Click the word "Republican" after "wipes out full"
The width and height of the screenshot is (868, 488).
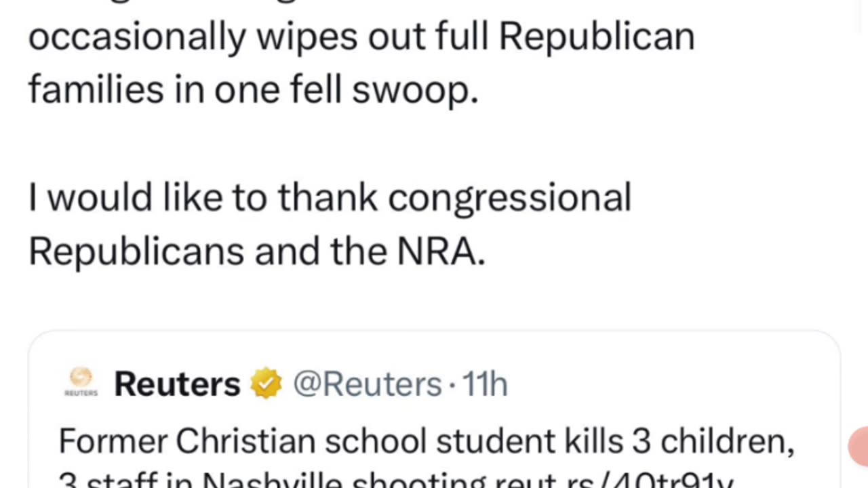click(597, 36)
